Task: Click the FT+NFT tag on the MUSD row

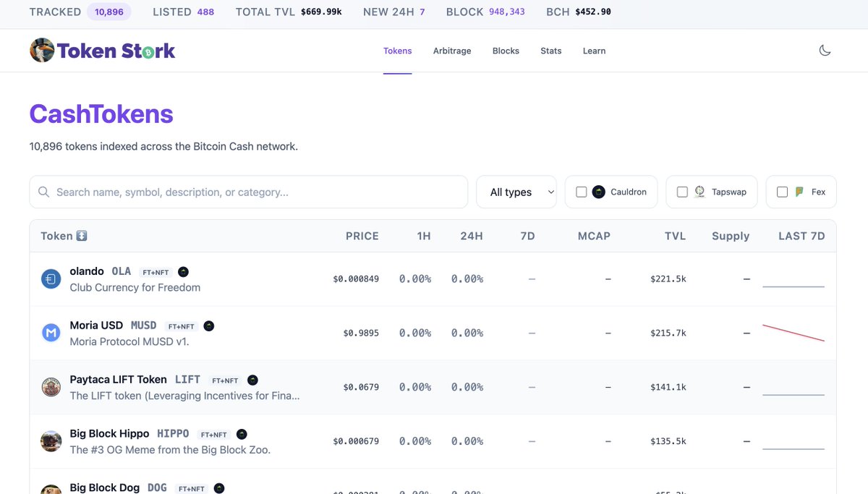Action: coord(180,327)
